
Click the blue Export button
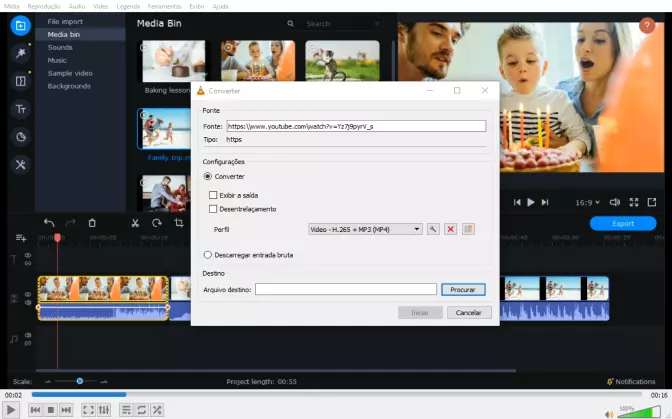(x=623, y=223)
